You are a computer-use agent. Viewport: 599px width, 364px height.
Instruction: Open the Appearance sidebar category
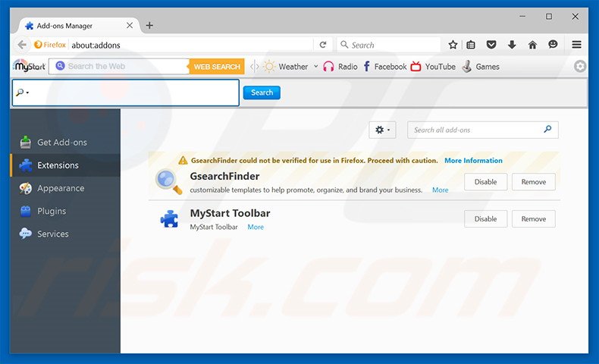point(61,188)
